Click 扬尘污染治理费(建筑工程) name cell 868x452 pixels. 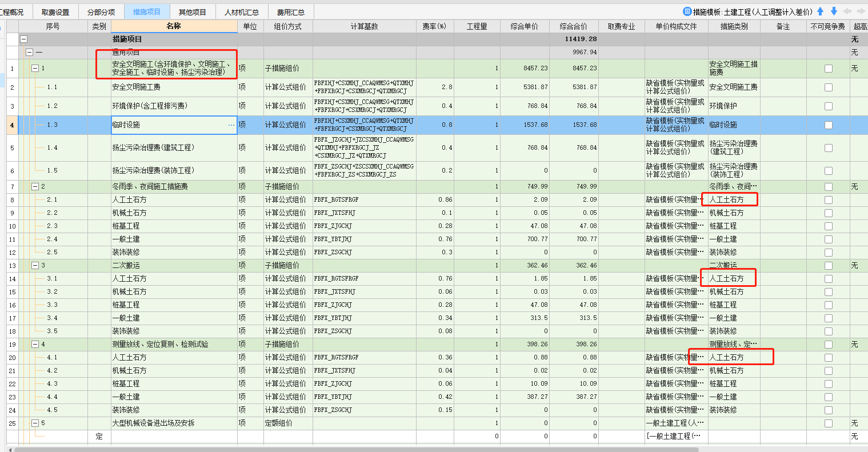click(174, 148)
